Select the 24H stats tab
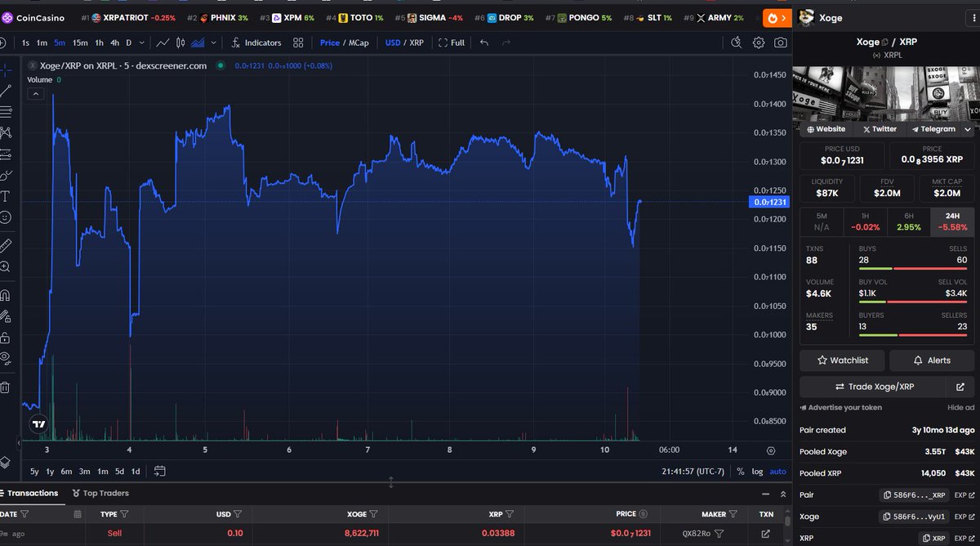Viewport: 980px width, 546px height. pyautogui.click(x=952, y=222)
